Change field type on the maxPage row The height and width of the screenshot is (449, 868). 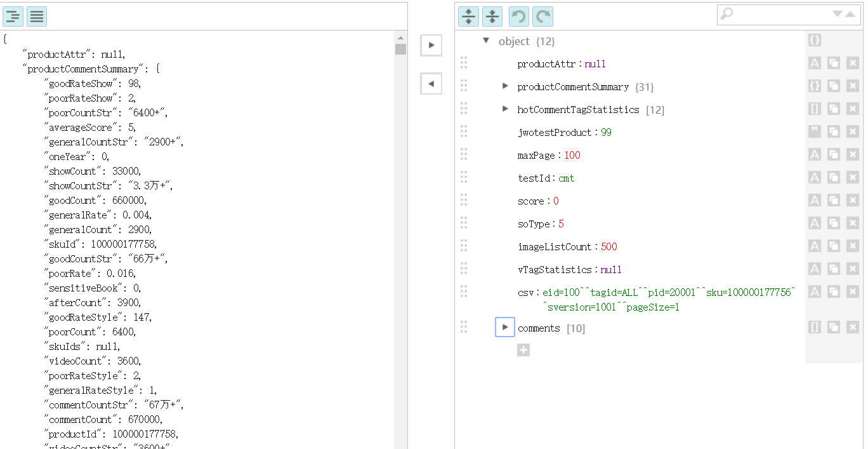(815, 154)
